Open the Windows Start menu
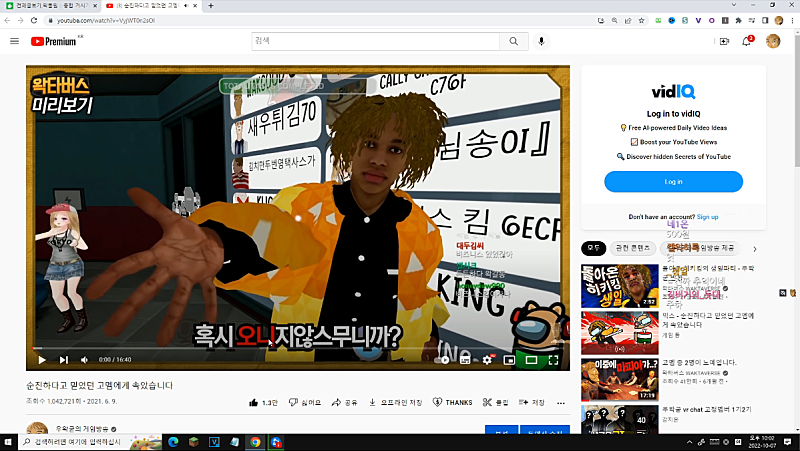This screenshot has height=451, width=800. [9, 442]
